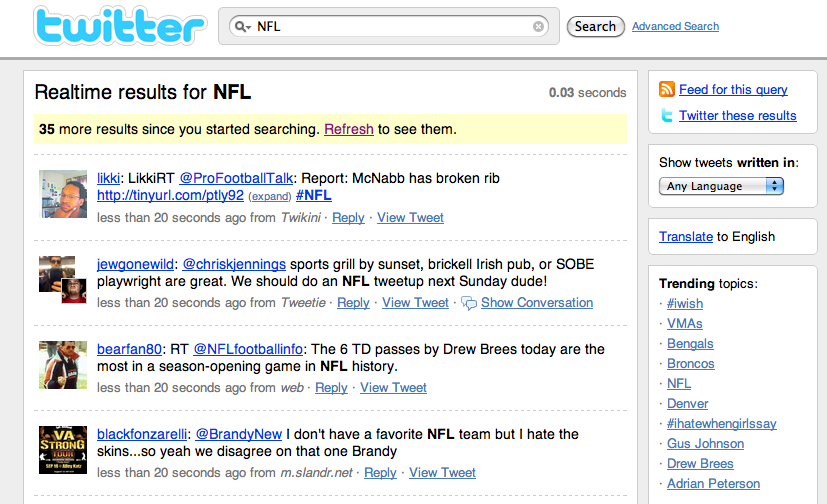Open jewgonewild's avatar picture
The image size is (827, 504).
(x=63, y=279)
